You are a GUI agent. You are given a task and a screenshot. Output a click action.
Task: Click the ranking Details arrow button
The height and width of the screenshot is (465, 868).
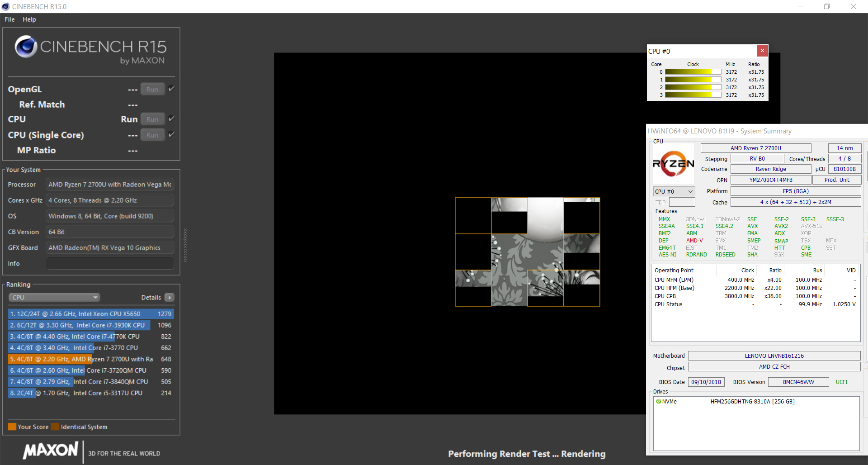coord(170,297)
